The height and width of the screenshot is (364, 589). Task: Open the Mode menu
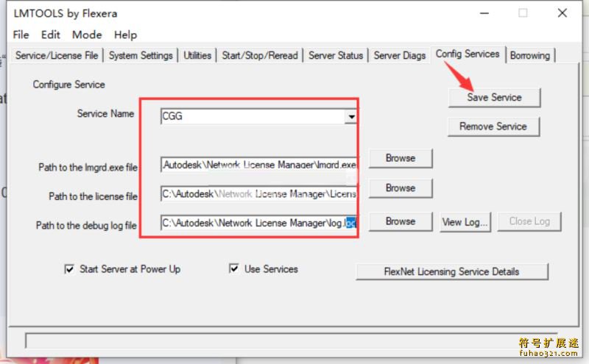(x=87, y=35)
